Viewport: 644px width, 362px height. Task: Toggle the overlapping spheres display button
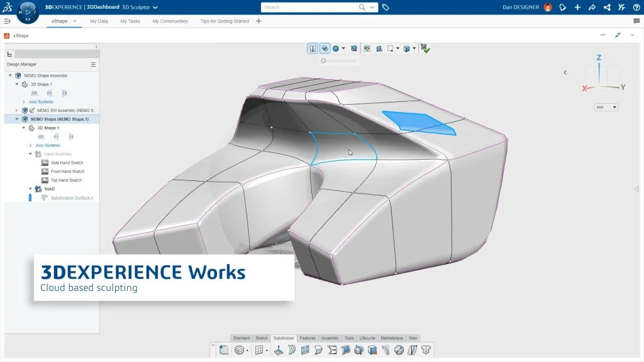coord(325,48)
